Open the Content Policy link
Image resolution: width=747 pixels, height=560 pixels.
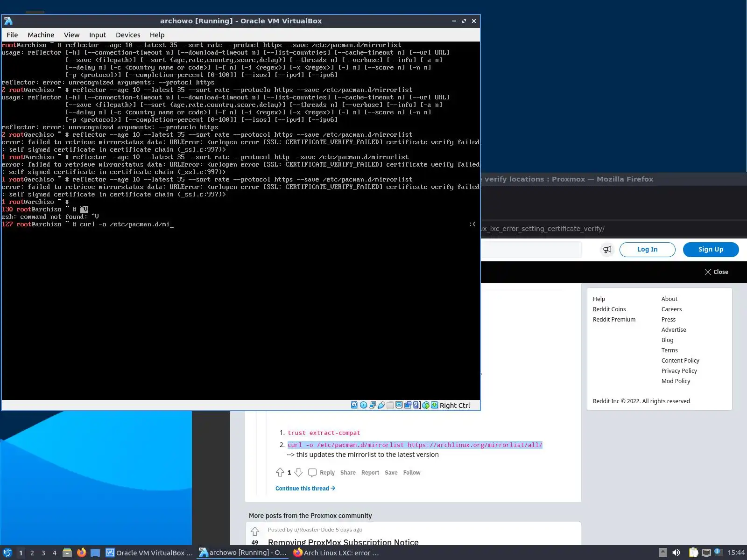pyautogui.click(x=680, y=361)
